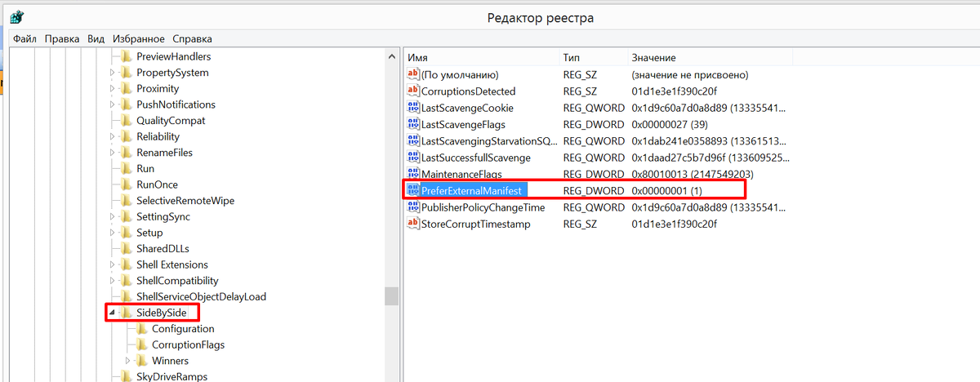This screenshot has width=980, height=382.
Task: Click the string icon of StoreCorruptTimestamp value
Action: point(412,224)
